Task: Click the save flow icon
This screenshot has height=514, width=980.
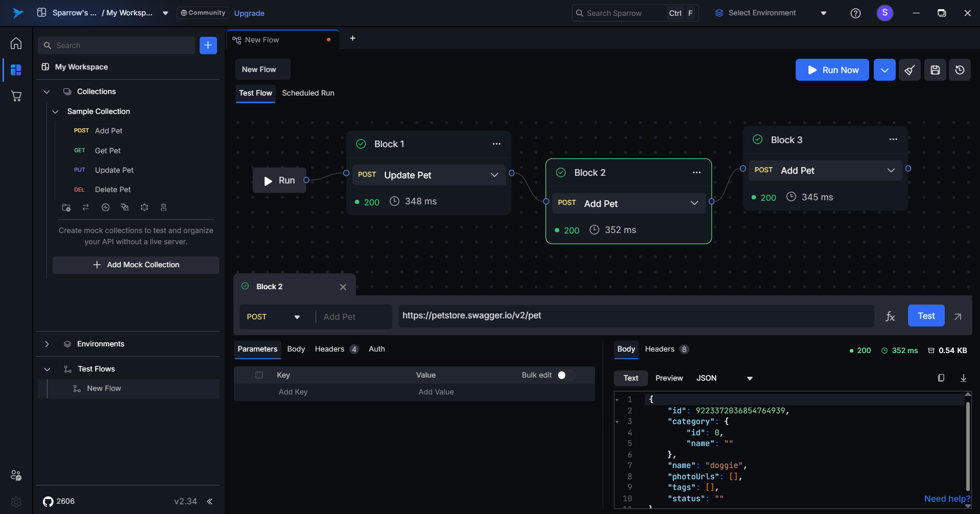Action: tap(935, 70)
